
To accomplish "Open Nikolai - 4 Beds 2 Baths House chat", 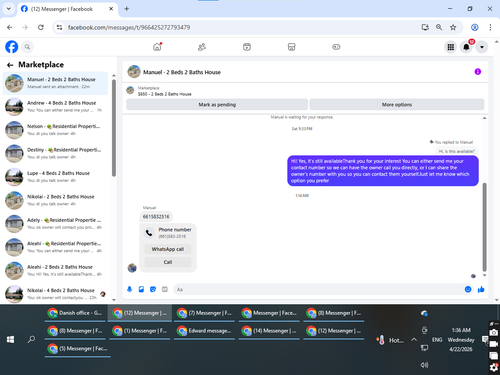I will pyautogui.click(x=56, y=294).
